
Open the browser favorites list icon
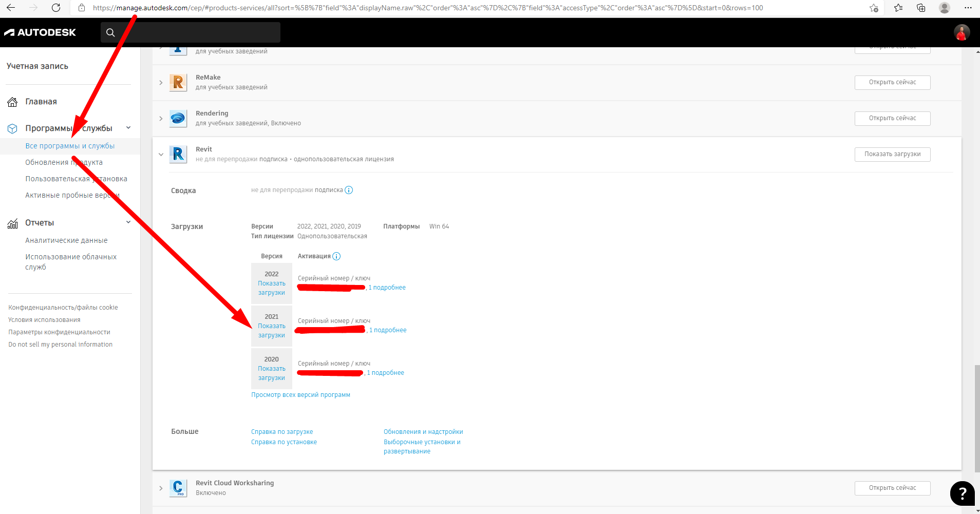(x=898, y=8)
